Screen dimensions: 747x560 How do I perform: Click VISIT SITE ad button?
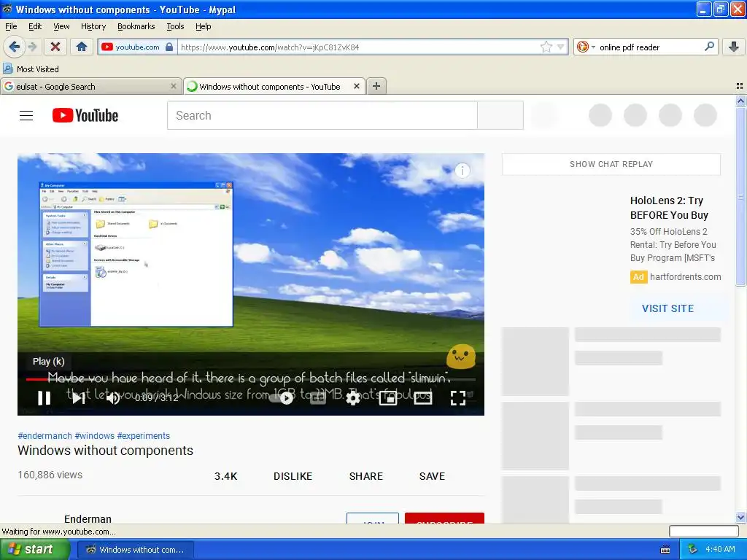pyautogui.click(x=667, y=308)
